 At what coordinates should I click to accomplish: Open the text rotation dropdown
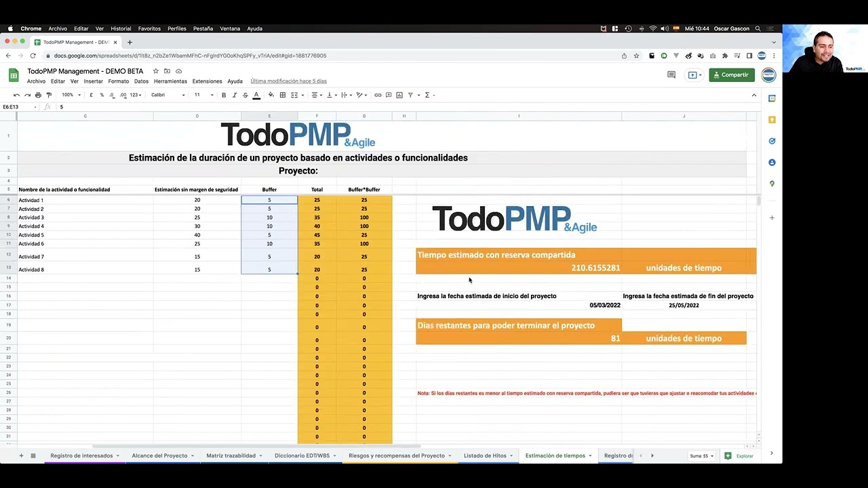[361, 95]
